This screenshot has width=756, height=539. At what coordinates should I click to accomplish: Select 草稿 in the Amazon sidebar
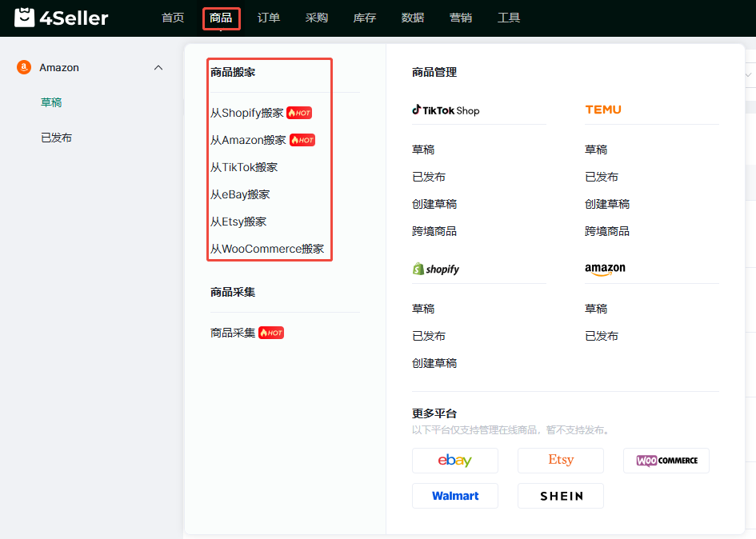tap(51, 102)
